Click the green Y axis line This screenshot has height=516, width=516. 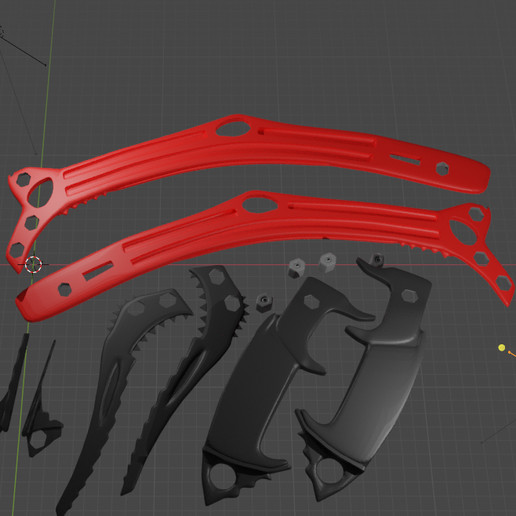click(x=47, y=100)
